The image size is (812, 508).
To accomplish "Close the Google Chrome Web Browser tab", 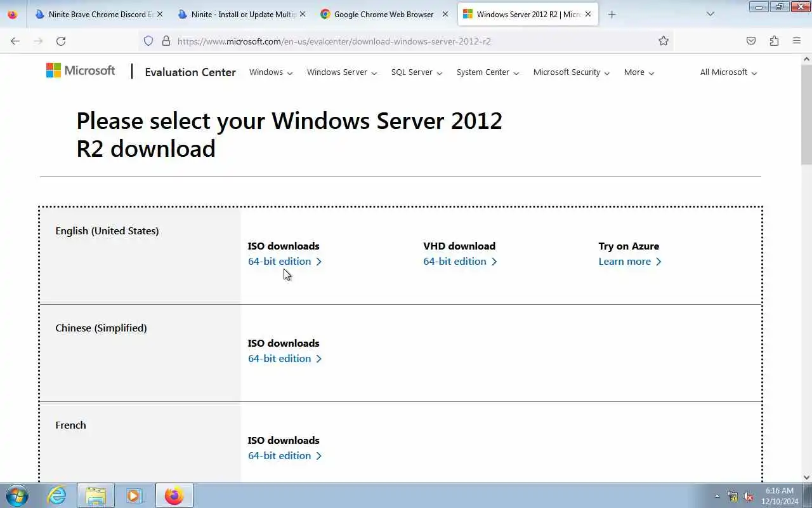I will click(445, 14).
